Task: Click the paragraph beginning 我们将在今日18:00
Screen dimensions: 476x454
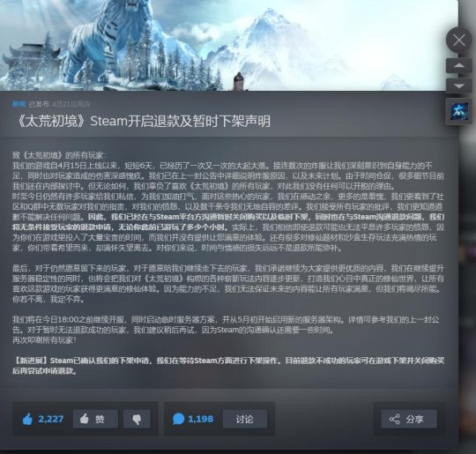Action: pos(226,324)
